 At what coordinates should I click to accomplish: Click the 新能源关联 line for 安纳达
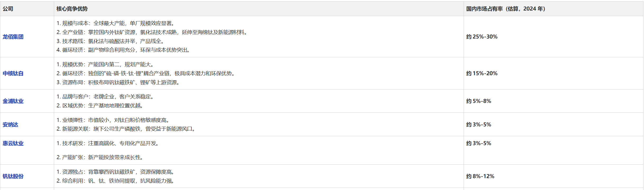click(x=126, y=129)
